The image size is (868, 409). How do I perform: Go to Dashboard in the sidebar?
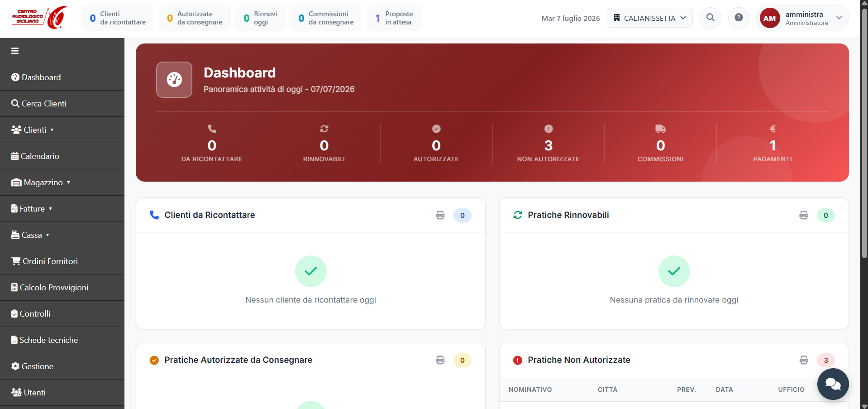62,77
